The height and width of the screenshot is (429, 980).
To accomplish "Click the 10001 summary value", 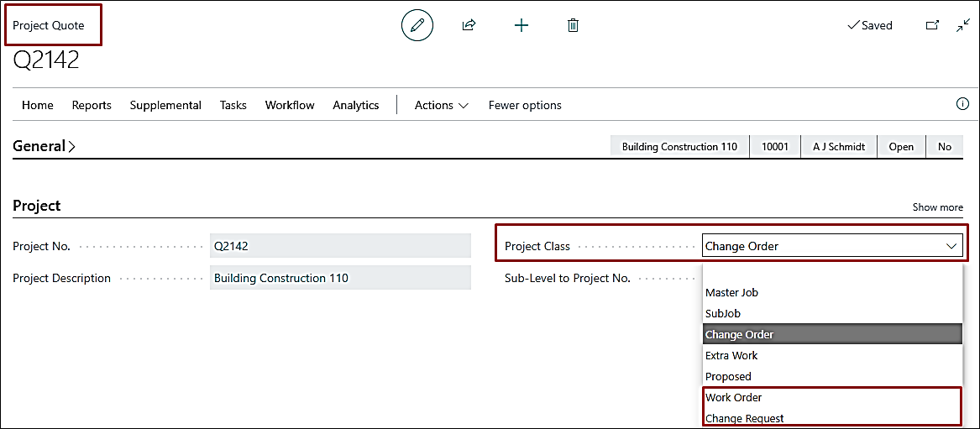I will [x=775, y=147].
